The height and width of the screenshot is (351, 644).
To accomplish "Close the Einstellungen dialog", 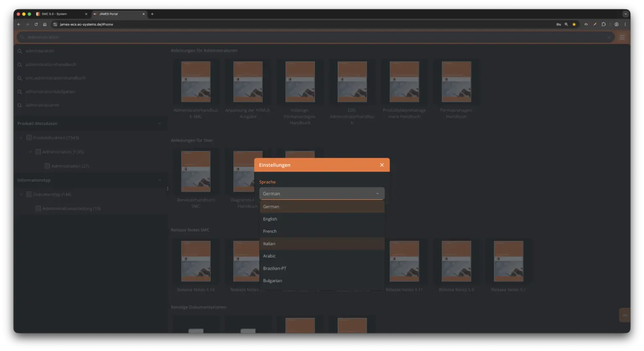I will (x=382, y=165).
